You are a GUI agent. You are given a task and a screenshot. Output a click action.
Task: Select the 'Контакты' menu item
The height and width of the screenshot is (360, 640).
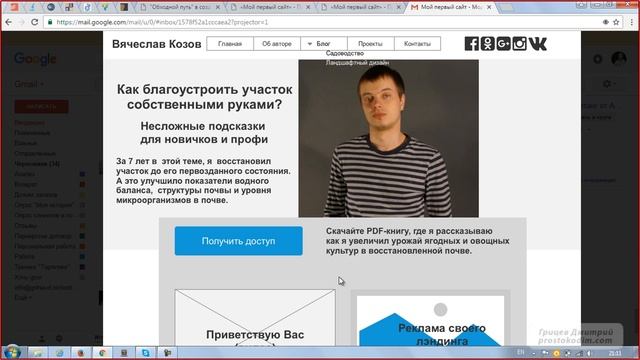(417, 44)
